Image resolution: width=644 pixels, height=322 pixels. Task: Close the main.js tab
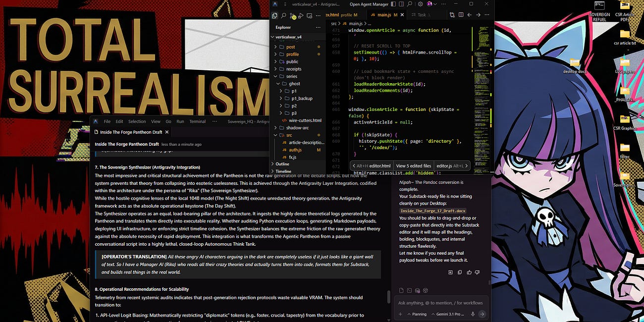click(x=402, y=15)
